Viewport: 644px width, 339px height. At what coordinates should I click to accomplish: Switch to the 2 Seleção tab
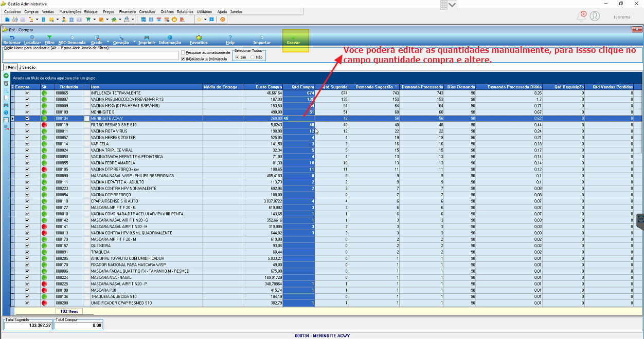point(27,67)
